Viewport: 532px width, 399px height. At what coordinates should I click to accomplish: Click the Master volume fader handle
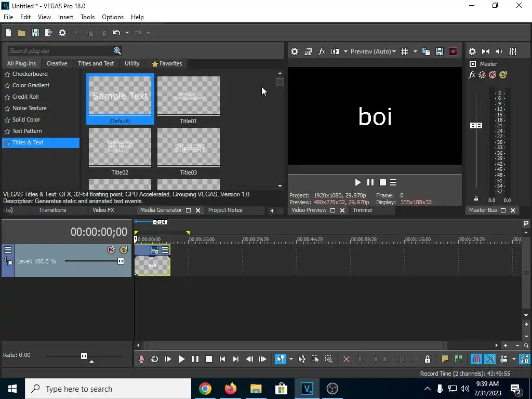(x=476, y=126)
